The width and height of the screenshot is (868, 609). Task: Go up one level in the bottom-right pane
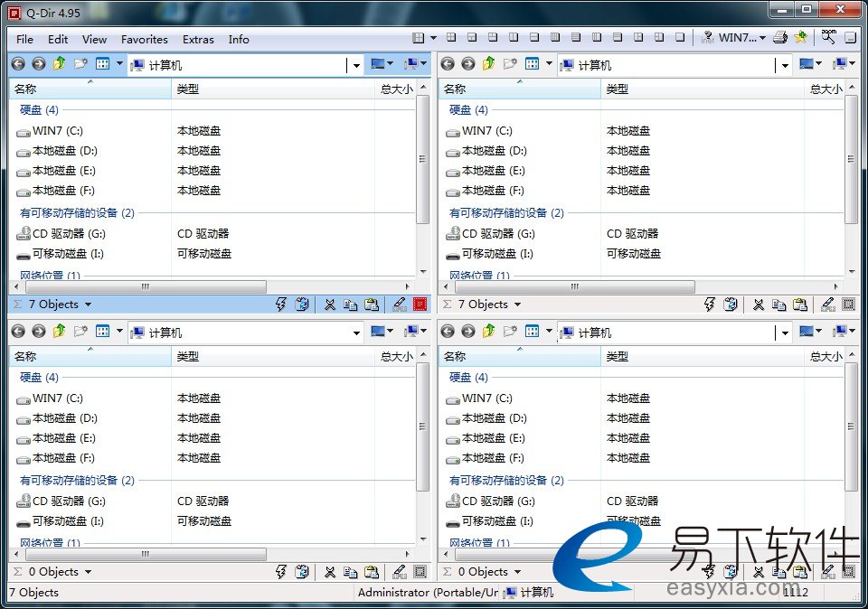tap(489, 332)
